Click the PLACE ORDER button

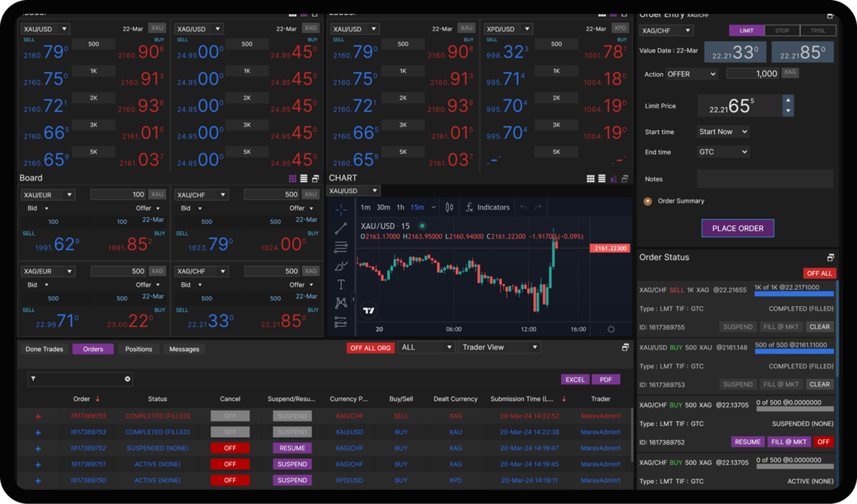coord(737,228)
